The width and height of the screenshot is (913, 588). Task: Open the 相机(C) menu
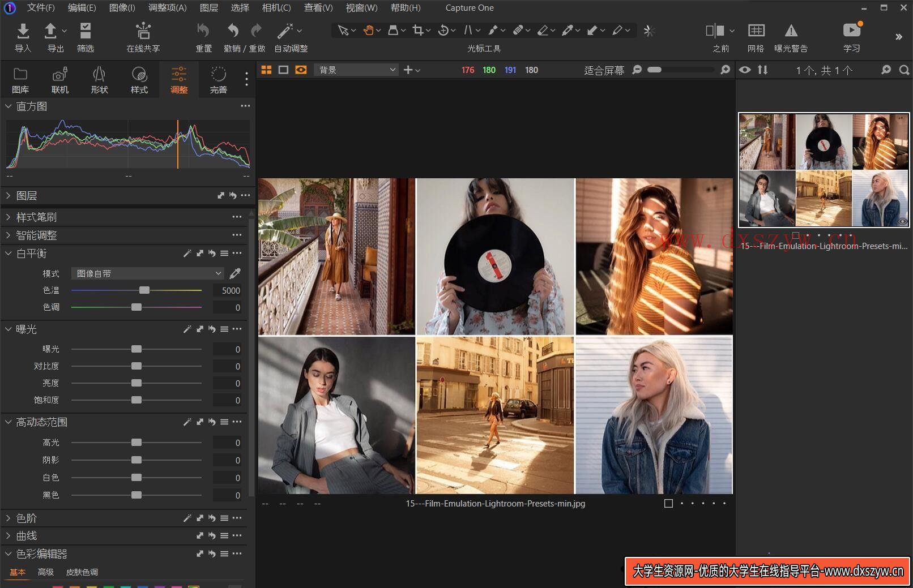tap(276, 8)
